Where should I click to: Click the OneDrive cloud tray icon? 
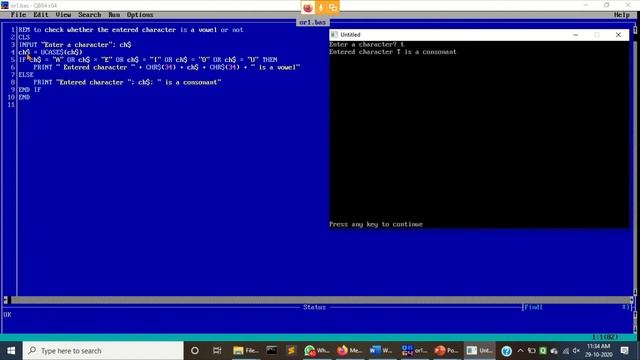(554, 351)
